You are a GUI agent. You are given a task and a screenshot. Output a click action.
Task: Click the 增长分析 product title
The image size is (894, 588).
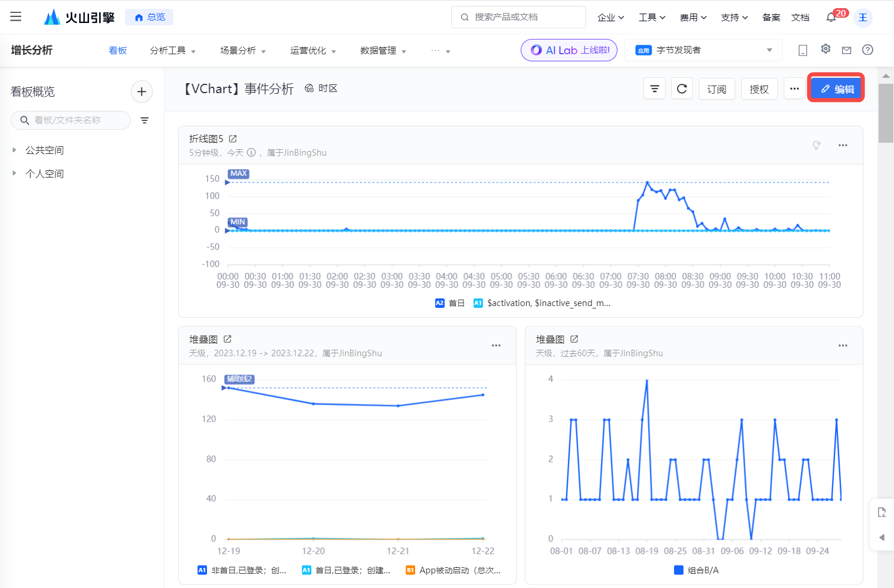[x=32, y=50]
